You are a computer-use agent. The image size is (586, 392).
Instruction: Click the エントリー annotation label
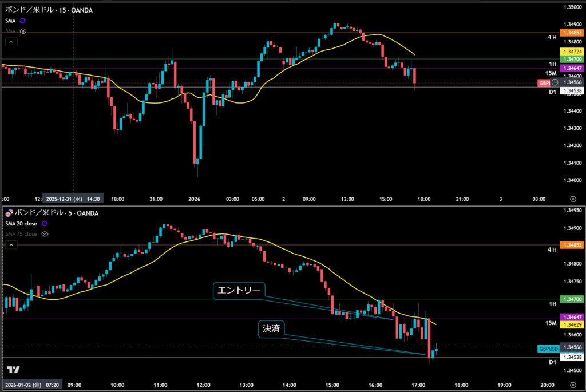[x=240, y=291]
